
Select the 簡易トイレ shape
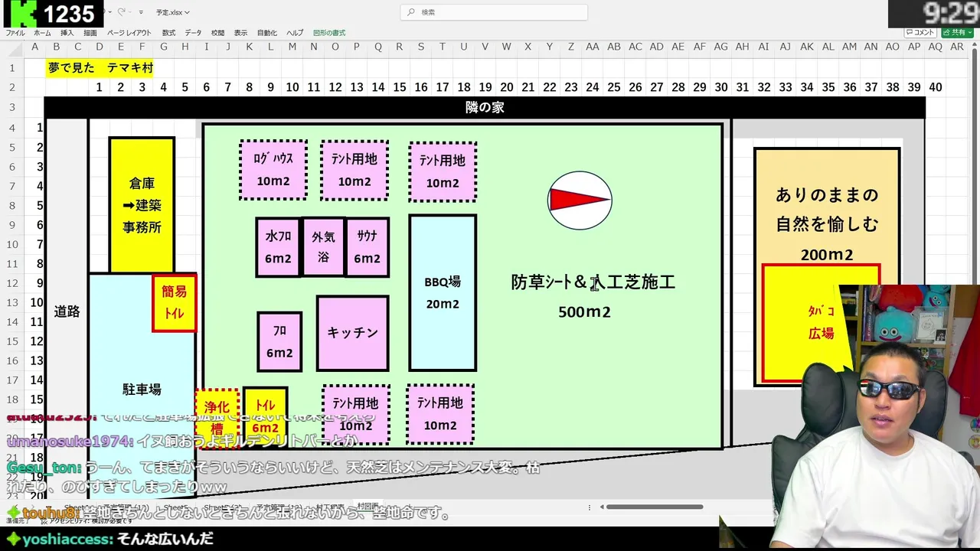click(x=174, y=303)
